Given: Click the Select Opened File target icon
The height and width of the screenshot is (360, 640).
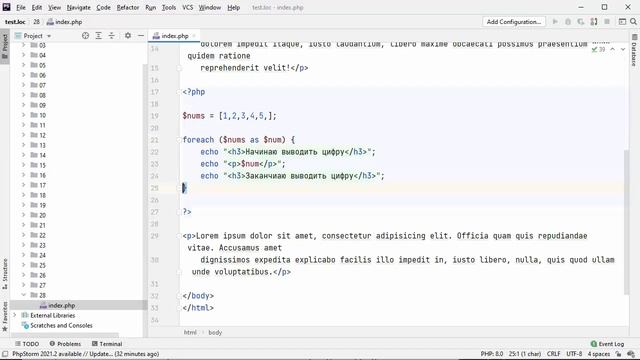Looking at the screenshot, I should click(x=85, y=36).
